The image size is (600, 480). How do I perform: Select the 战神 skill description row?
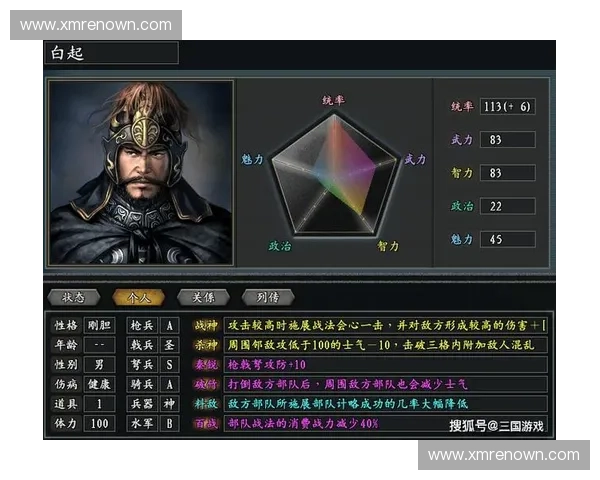(x=385, y=326)
